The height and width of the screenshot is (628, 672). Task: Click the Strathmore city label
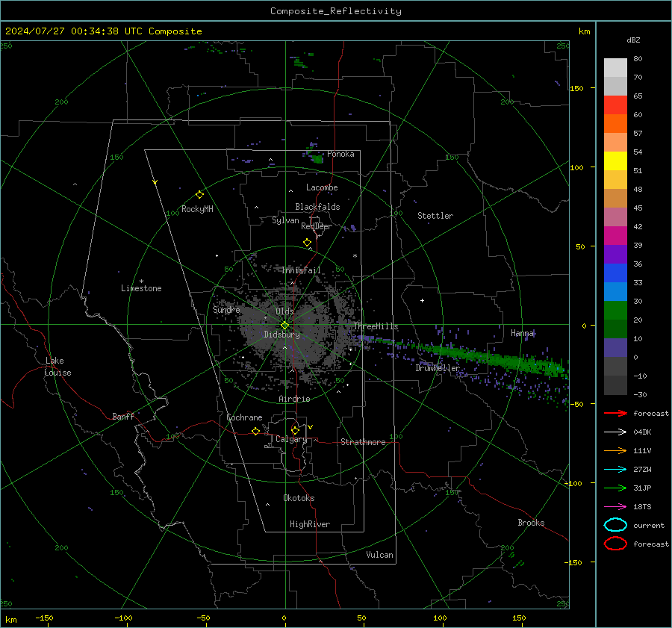point(363,442)
